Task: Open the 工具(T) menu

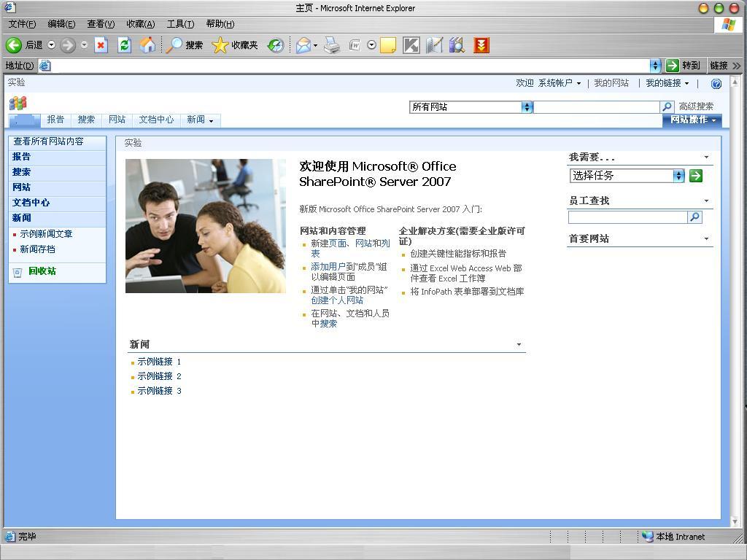Action: [180, 24]
